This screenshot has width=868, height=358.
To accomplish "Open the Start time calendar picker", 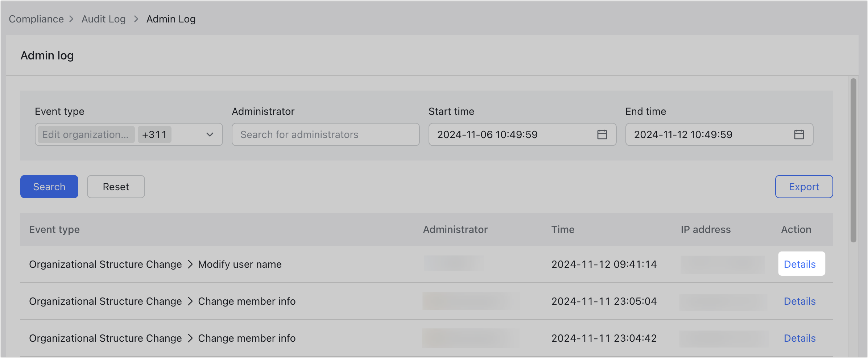I will click(x=603, y=134).
